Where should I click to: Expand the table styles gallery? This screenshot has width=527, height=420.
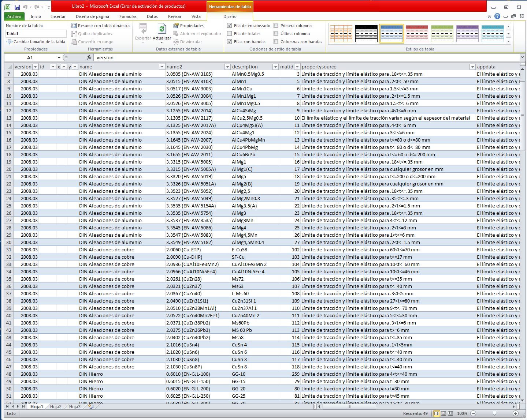[508, 41]
